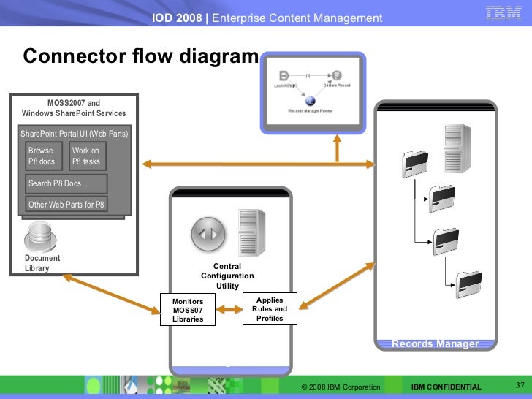The image size is (532, 399).
Task: Click the Declare Record workflow icon
Action: pos(337,75)
